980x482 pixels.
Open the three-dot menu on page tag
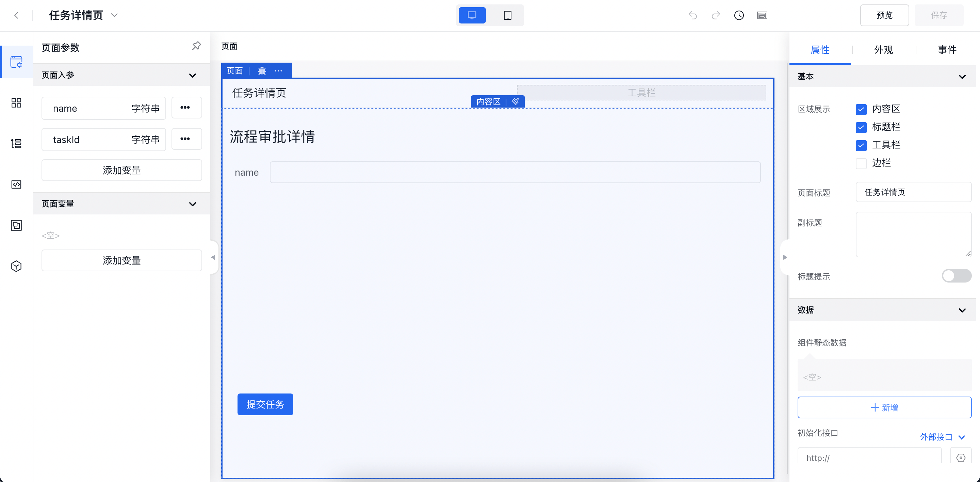pyautogui.click(x=278, y=71)
